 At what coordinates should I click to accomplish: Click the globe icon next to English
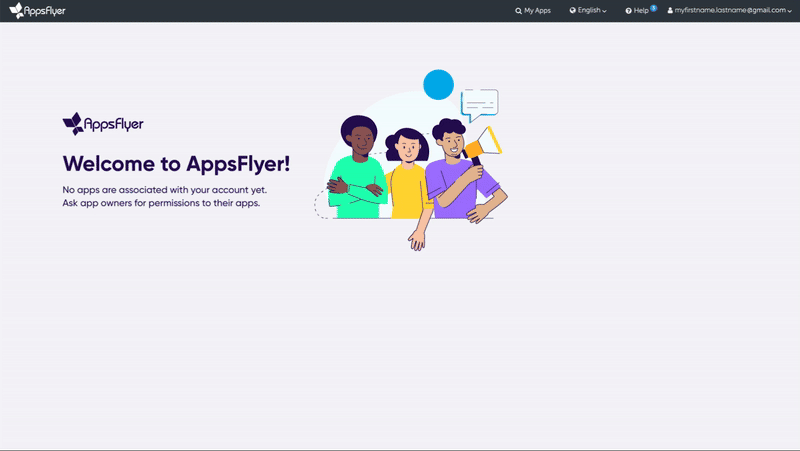(573, 10)
